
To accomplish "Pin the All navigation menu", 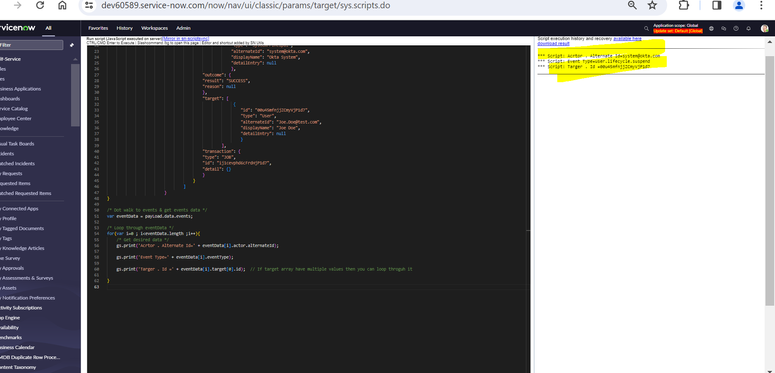I will click(72, 45).
